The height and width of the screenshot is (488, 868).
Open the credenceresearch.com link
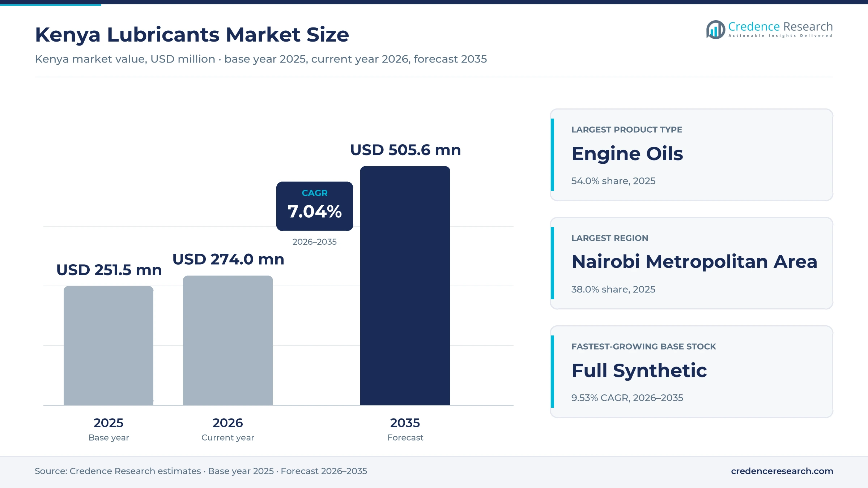point(782,471)
